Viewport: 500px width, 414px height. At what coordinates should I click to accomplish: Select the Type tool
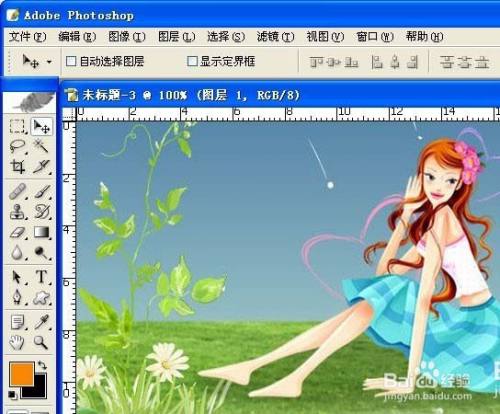tap(42, 277)
